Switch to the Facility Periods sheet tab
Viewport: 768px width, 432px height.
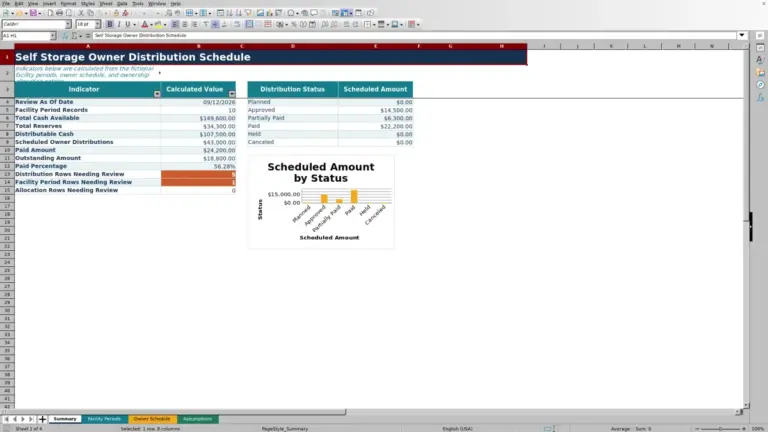pyautogui.click(x=104, y=419)
